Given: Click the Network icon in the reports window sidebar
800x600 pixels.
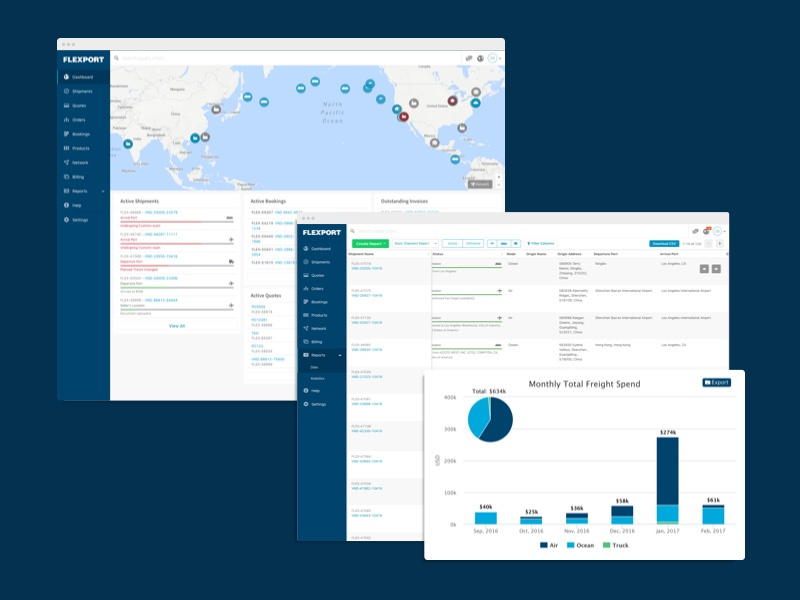Looking at the screenshot, I should click(306, 328).
